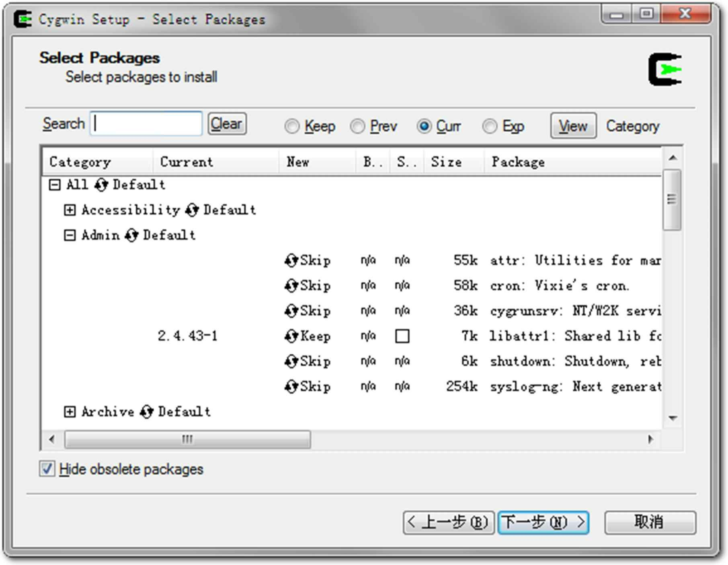
Task: Expand the Accessibility category
Action: click(70, 210)
